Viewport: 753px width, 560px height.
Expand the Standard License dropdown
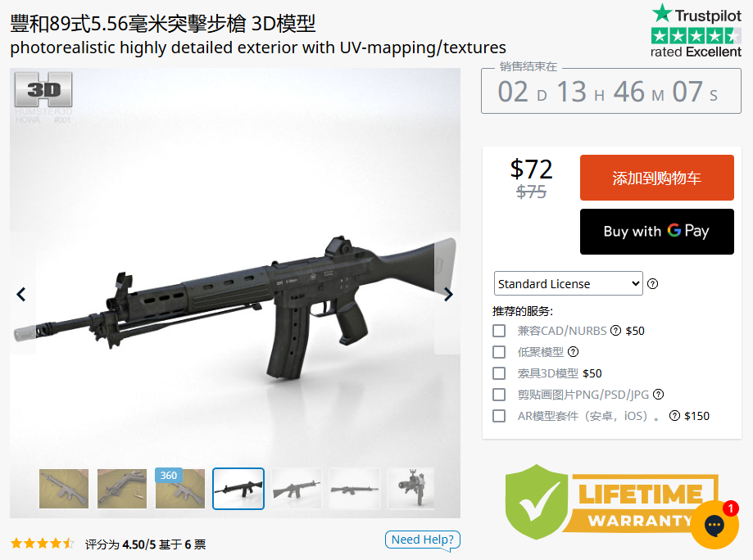tap(568, 283)
